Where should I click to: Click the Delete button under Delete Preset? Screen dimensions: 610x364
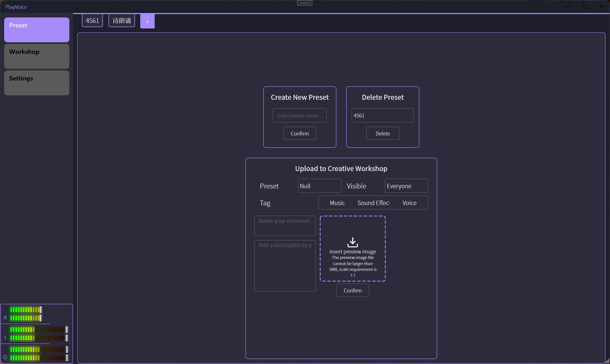[x=383, y=133]
